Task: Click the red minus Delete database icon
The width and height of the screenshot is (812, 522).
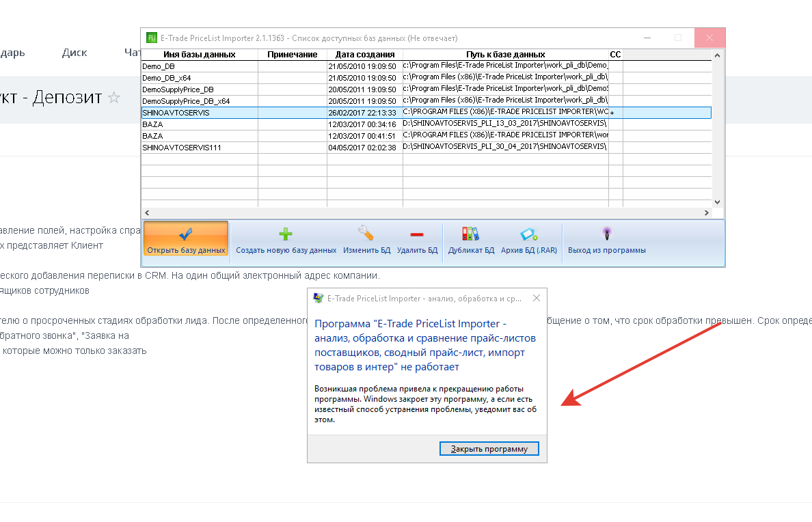Action: [417, 234]
